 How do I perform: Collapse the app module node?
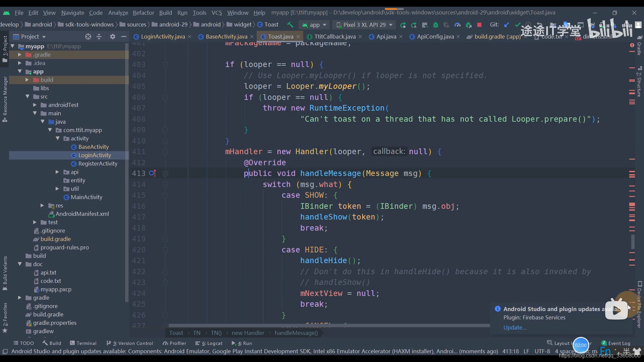pos(19,71)
